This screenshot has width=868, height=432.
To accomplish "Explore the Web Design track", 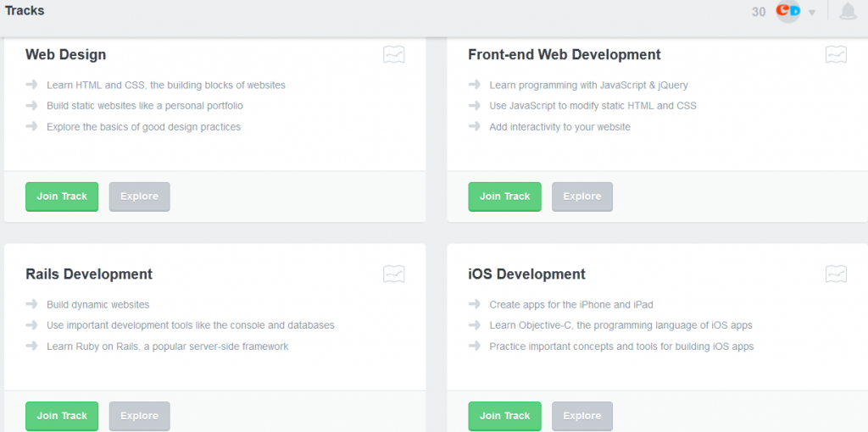I will click(139, 197).
